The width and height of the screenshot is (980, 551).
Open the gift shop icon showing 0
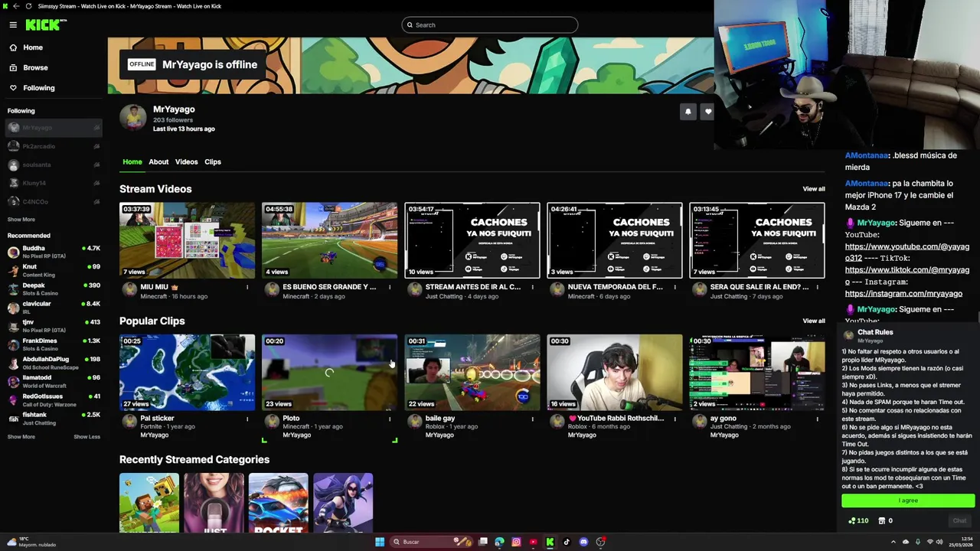tap(885, 520)
